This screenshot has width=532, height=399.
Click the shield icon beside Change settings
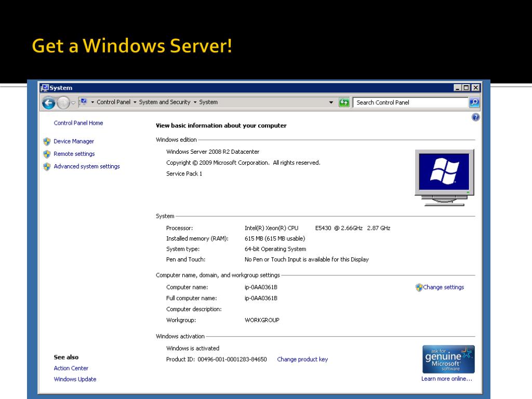[419, 287]
